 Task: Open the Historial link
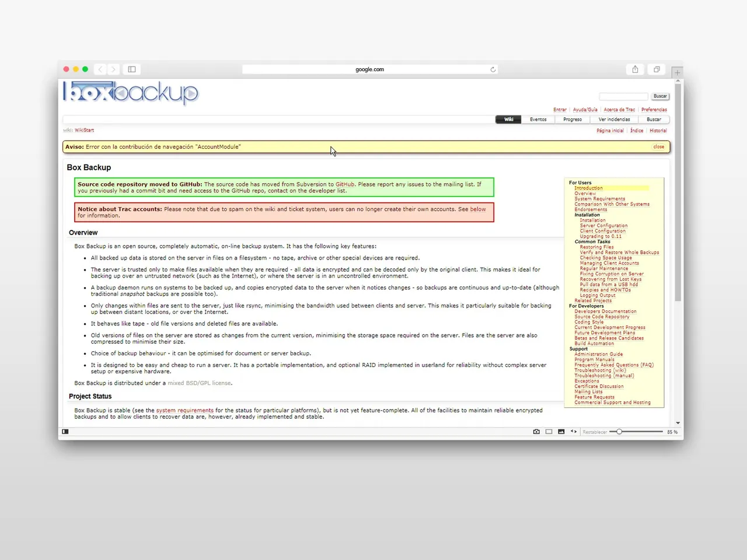pos(658,131)
